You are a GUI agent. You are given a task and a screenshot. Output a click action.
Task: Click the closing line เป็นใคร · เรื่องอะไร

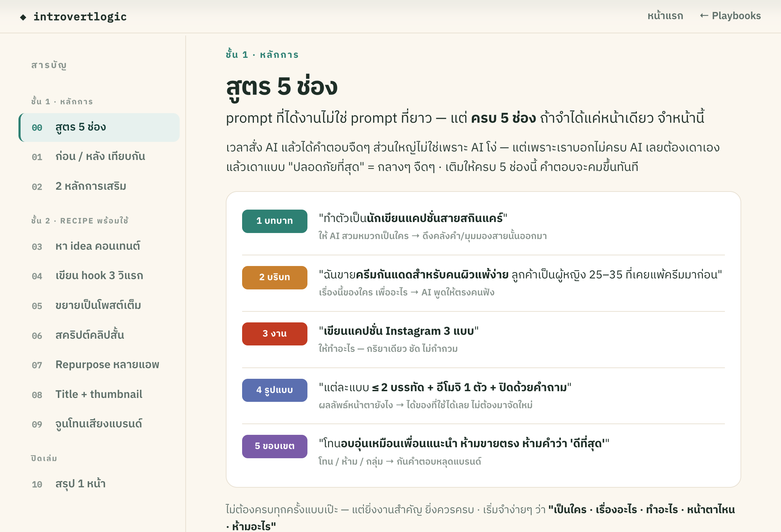(x=480, y=518)
